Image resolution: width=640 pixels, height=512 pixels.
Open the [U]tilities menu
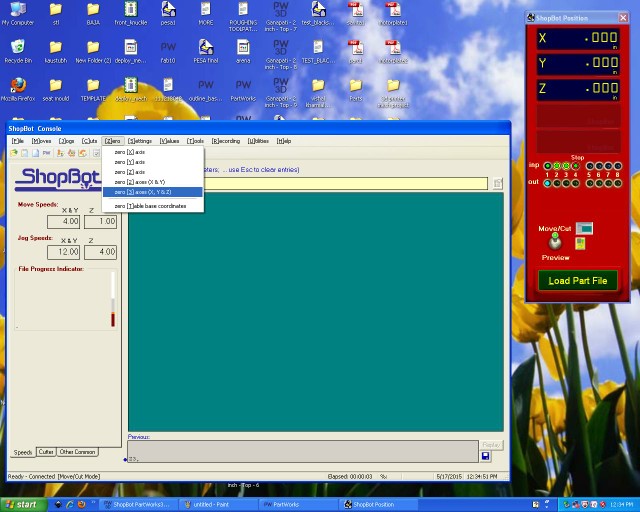[x=258, y=141]
